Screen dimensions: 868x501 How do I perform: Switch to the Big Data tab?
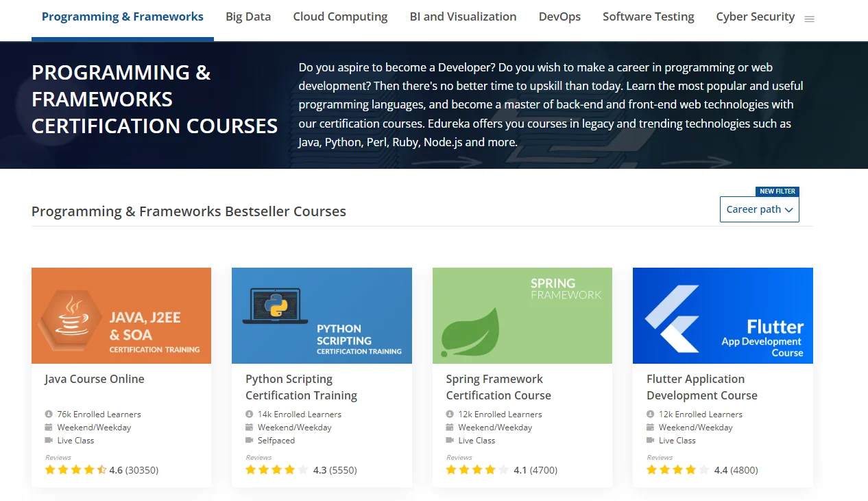pos(248,16)
